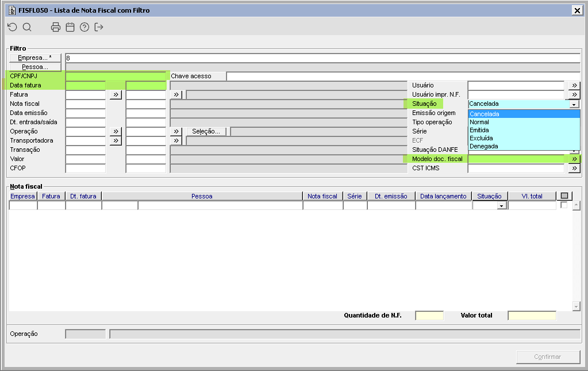
Task: Click the magnifier search toolbar icon
Action: pos(27,27)
